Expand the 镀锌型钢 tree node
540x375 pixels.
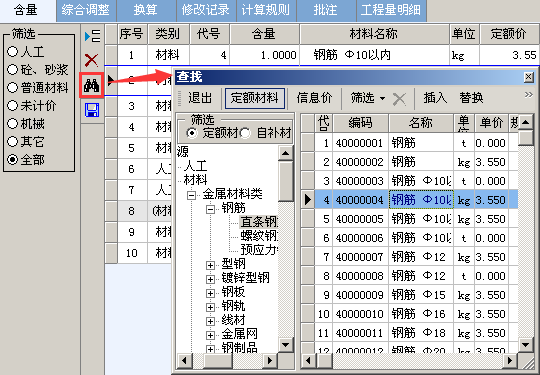(210, 279)
